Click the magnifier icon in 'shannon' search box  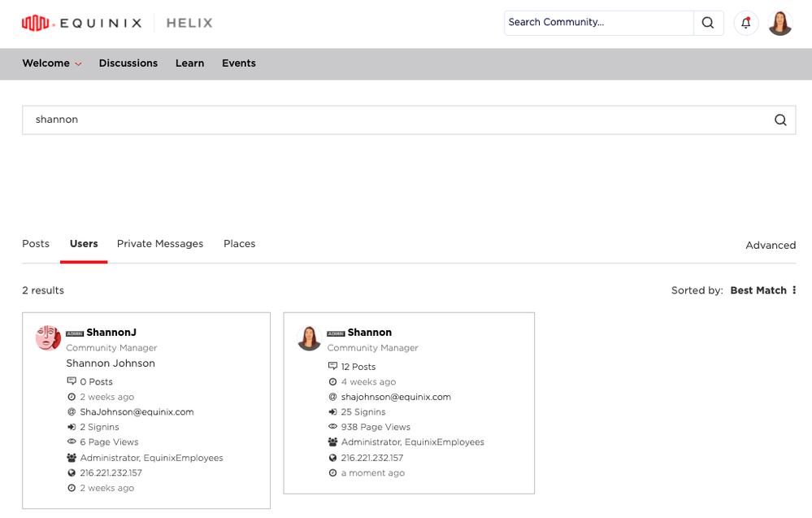[780, 120]
